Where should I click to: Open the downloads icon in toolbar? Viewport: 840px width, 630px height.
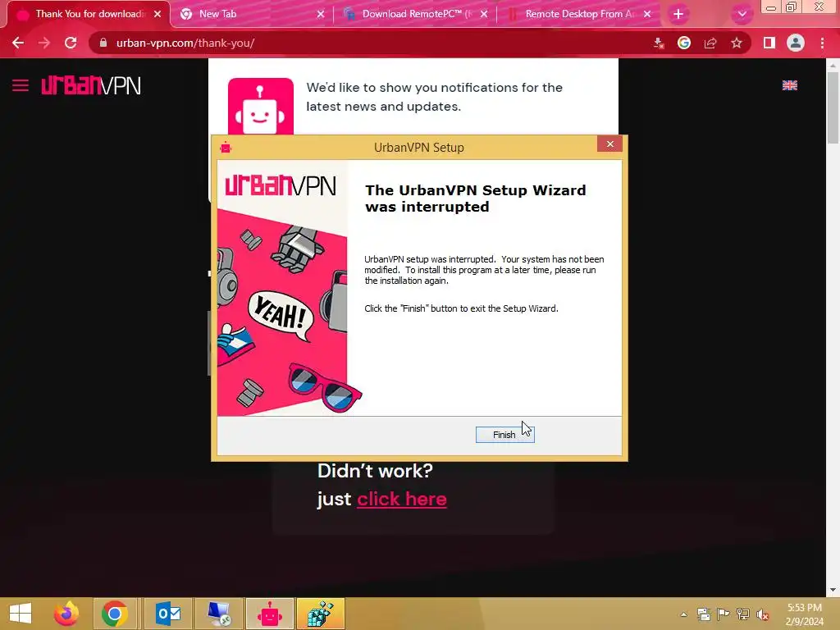point(659,43)
